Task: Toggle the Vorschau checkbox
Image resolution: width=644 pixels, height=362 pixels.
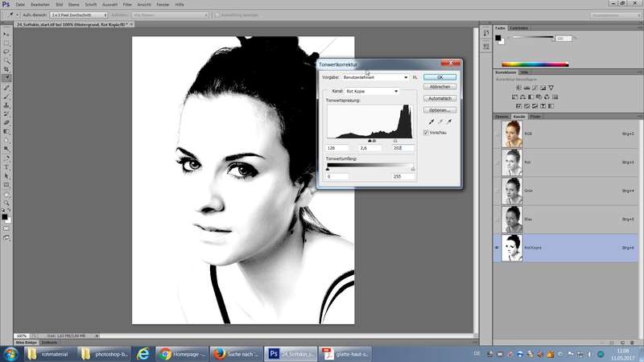Action: tap(427, 133)
